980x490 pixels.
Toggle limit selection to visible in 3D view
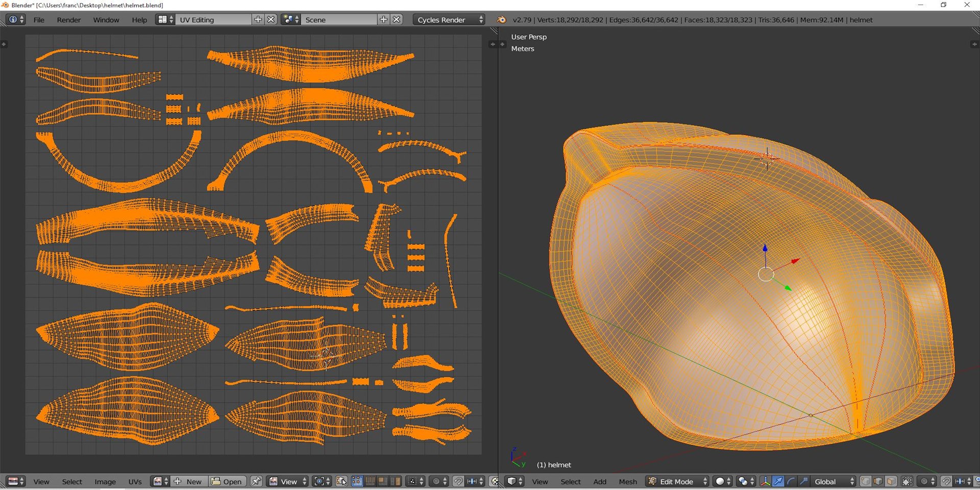coord(907,481)
